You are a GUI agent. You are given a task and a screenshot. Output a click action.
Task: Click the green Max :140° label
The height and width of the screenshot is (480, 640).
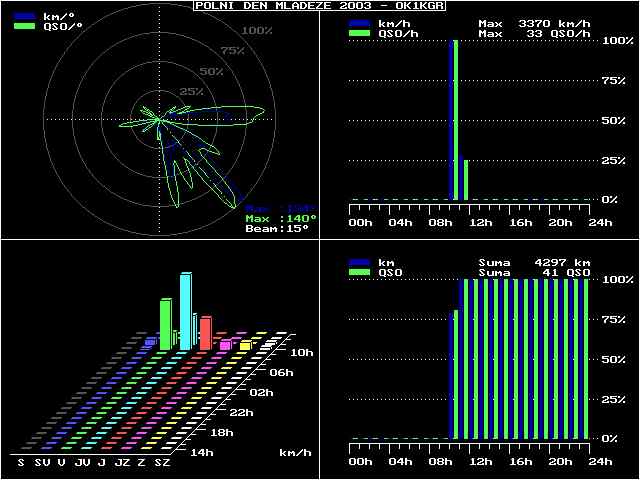[x=281, y=218]
